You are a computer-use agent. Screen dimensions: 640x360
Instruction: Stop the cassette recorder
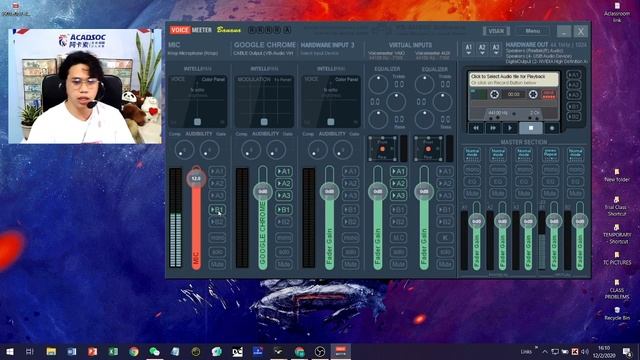coord(531,128)
